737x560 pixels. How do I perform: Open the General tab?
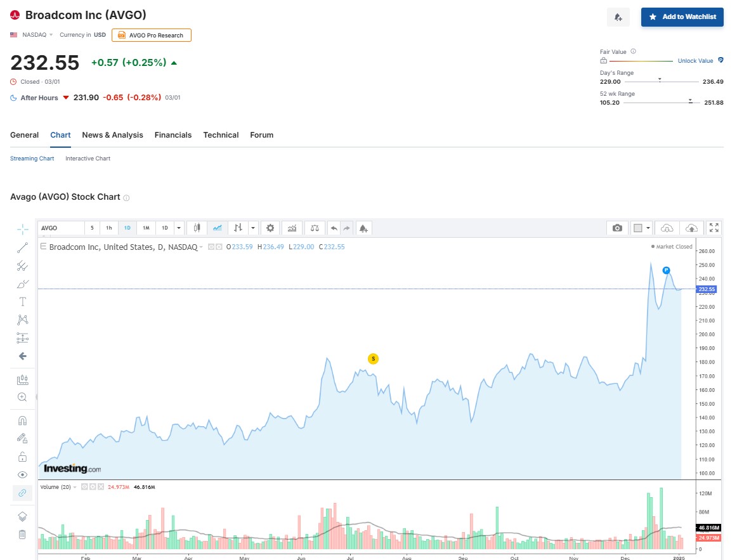(25, 135)
